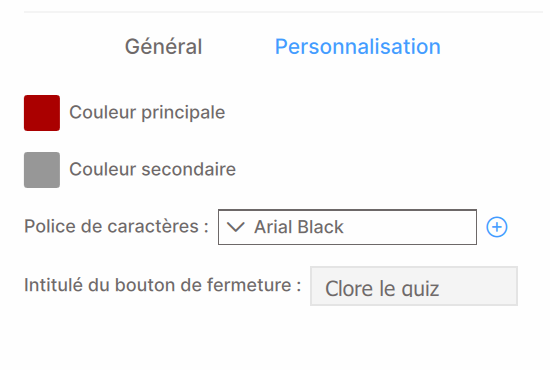550x370 pixels.
Task: Click the blue plus icon beside font dropdown
Action: (496, 227)
